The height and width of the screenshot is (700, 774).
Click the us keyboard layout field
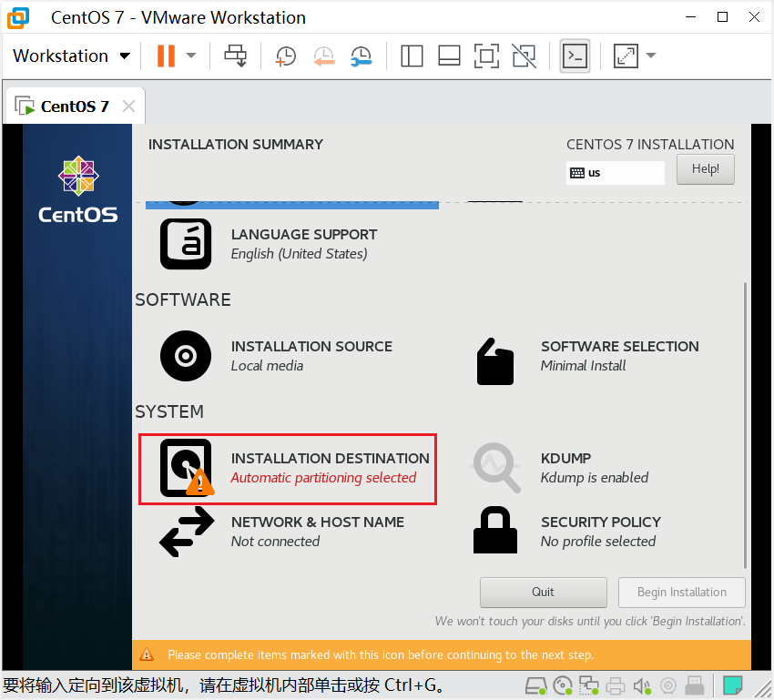pyautogui.click(x=616, y=172)
